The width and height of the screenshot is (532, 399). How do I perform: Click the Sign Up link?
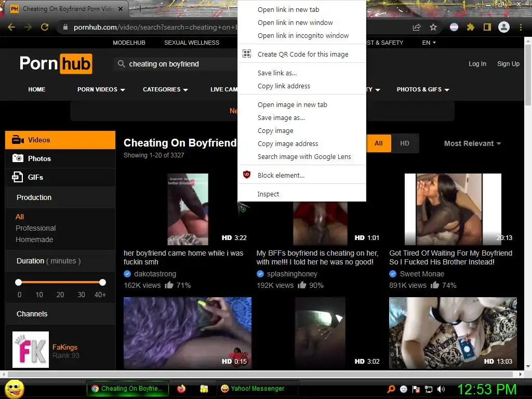pyautogui.click(x=508, y=64)
